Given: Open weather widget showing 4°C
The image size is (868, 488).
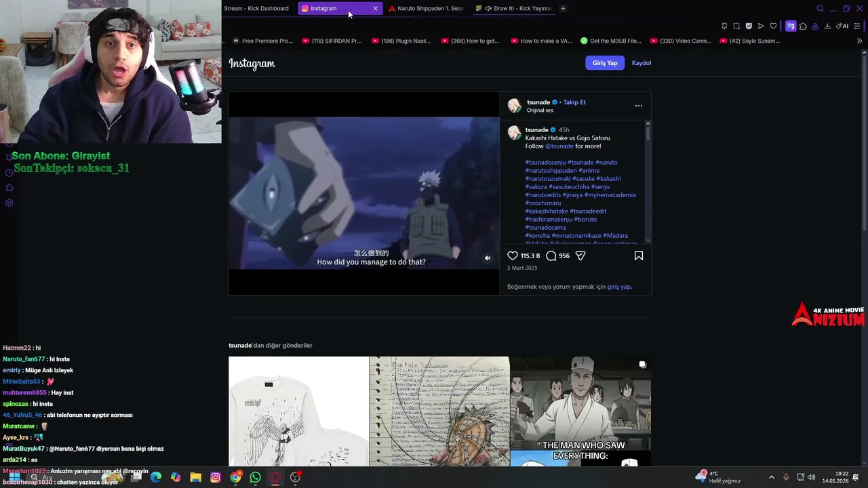Looking at the screenshot, I should [719, 477].
